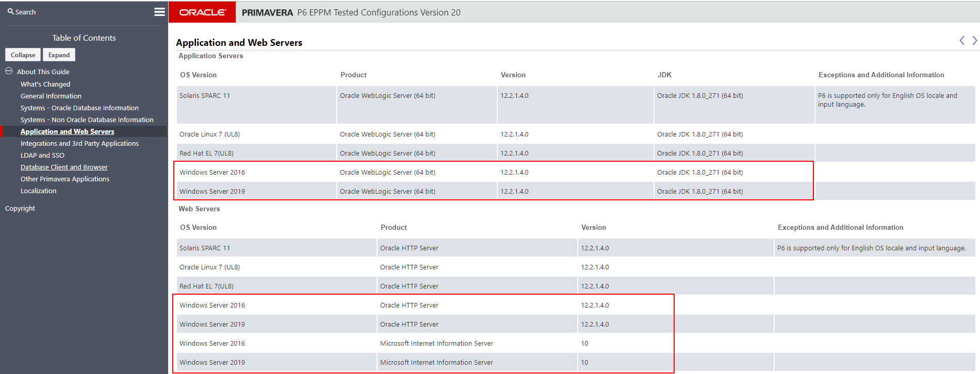Click the Application Servers Product column header

tap(353, 75)
